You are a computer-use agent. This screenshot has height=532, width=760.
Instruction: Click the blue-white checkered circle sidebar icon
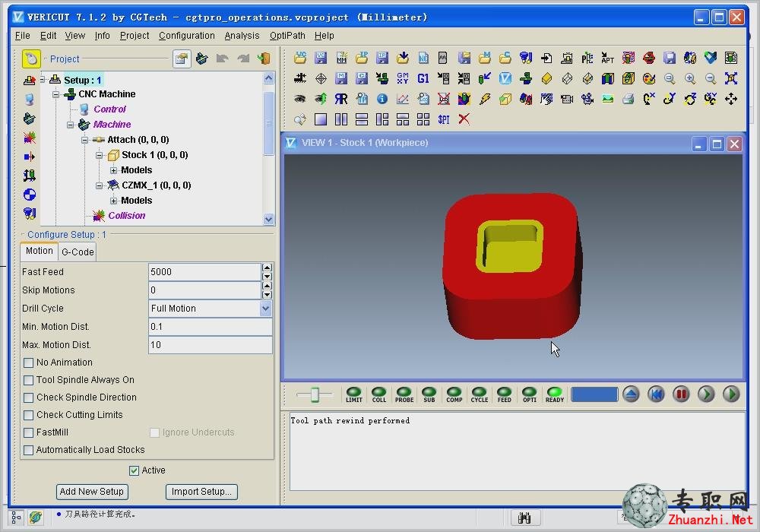(x=30, y=195)
